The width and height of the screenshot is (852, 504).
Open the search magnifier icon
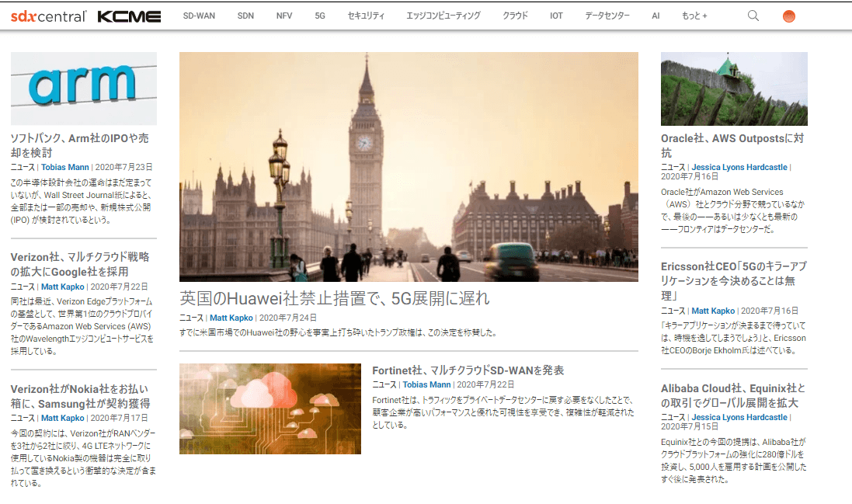click(753, 16)
